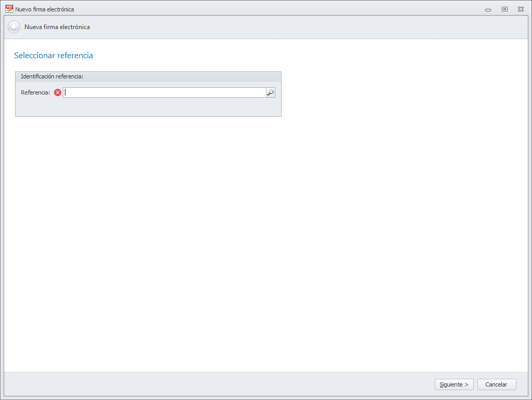
Task: Cancel the electronic signature wizard
Action: pyautogui.click(x=496, y=384)
